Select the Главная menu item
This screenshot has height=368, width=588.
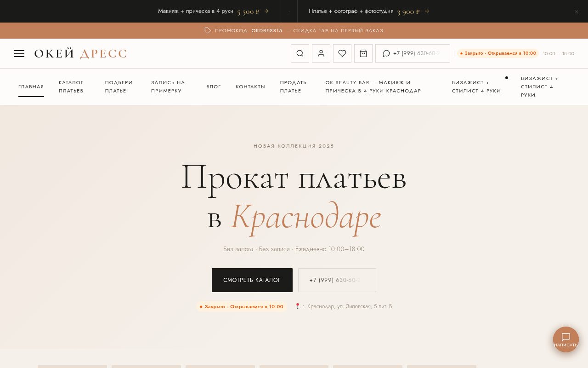pos(31,86)
